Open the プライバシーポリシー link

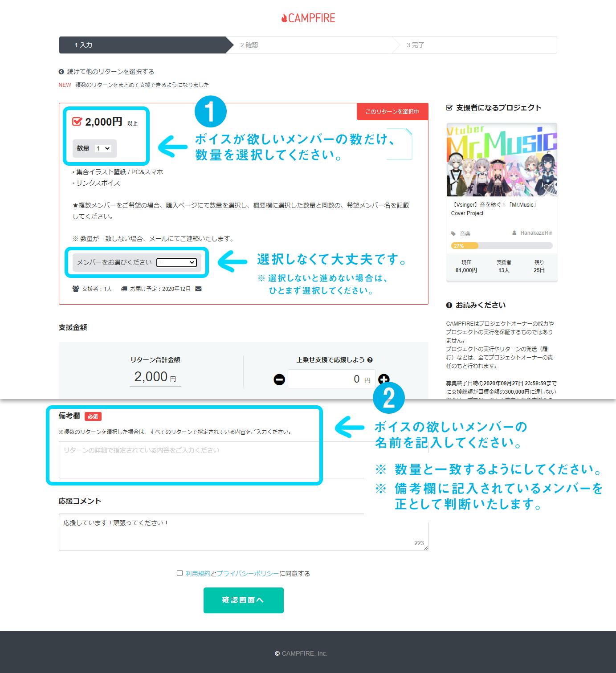pyautogui.click(x=248, y=574)
